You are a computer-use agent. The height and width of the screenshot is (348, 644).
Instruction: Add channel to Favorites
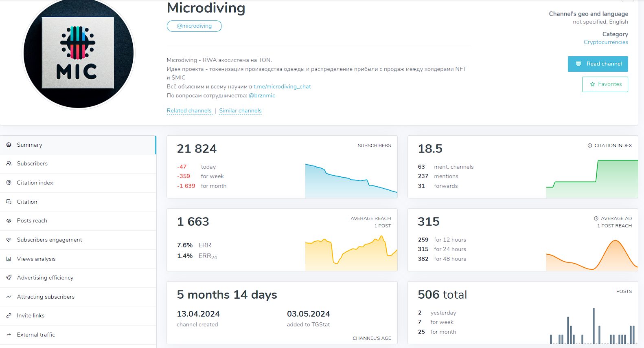click(605, 84)
